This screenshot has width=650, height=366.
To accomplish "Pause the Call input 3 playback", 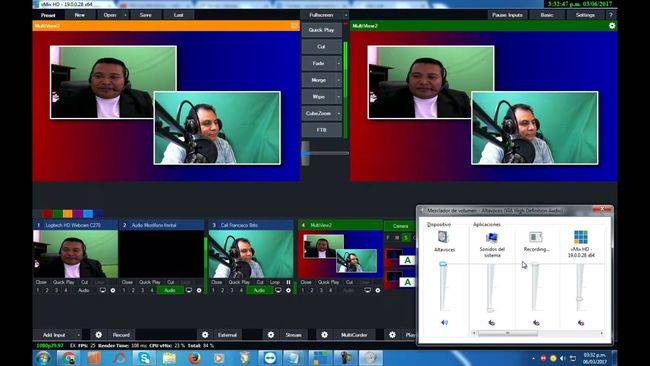I will pyautogui.click(x=289, y=282).
